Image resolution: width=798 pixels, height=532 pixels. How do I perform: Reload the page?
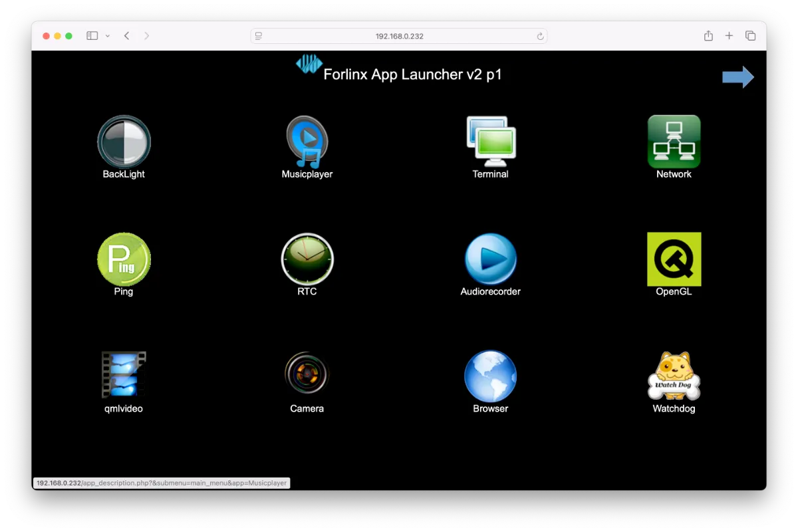click(x=540, y=36)
